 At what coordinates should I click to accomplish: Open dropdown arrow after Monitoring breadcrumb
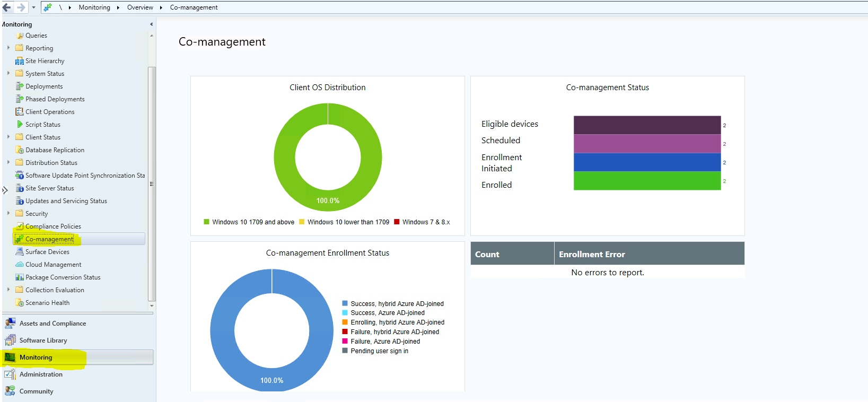click(118, 7)
